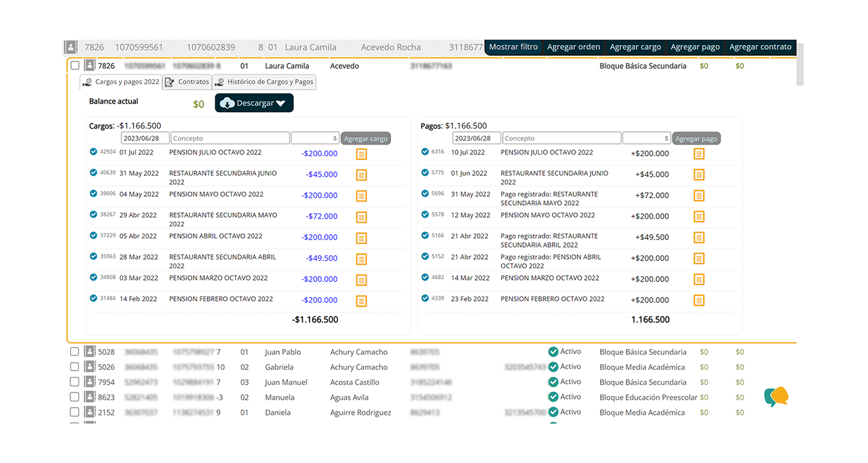Image resolution: width=868 pixels, height=463 pixels.
Task: Tick checkbox for Laura Camila Acevedo row
Action: point(75,66)
